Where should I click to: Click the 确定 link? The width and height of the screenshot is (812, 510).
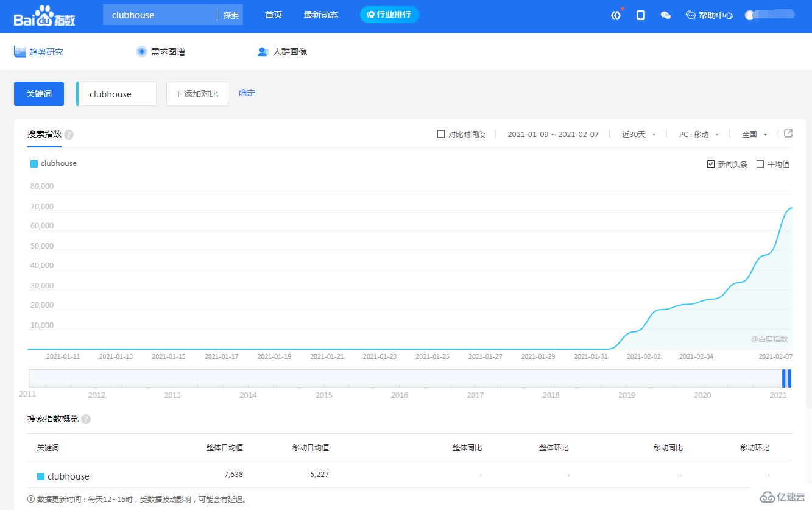[x=247, y=93]
